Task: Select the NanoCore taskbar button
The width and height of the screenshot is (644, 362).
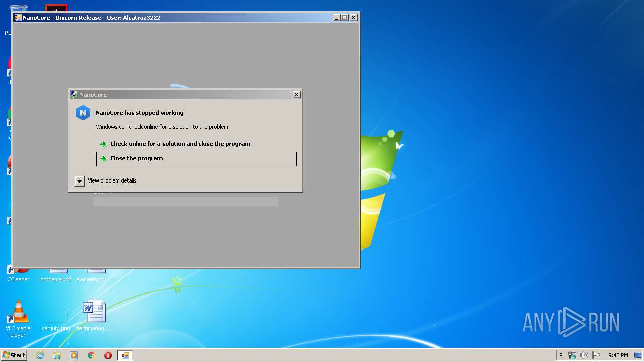Action: (125, 355)
